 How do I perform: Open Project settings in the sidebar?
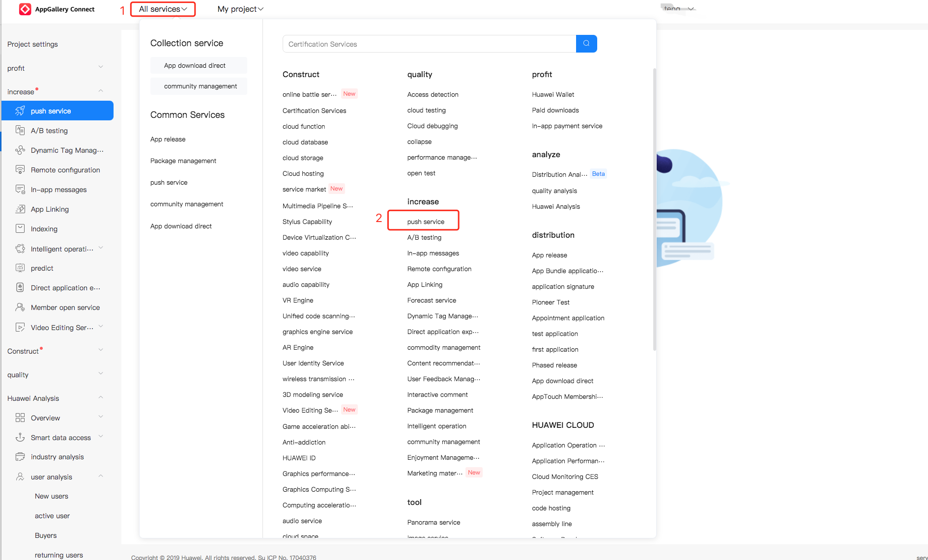point(32,44)
